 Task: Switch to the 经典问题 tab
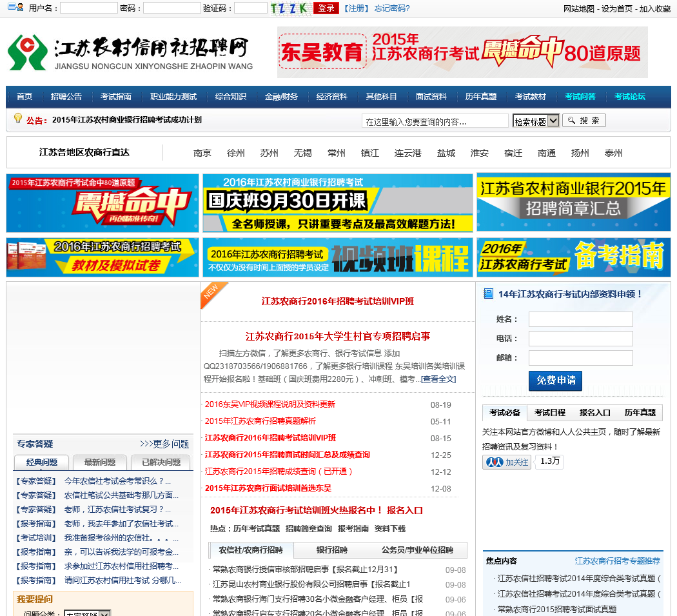41,462
